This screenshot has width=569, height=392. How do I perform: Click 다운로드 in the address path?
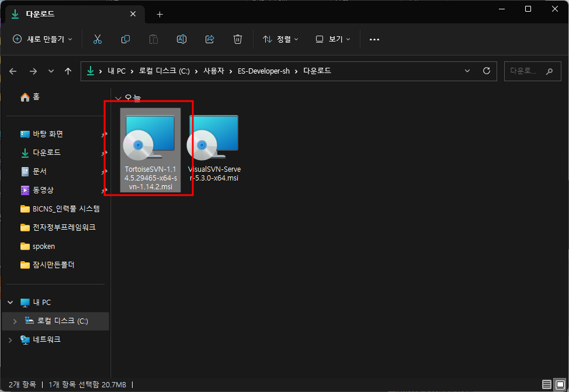tap(317, 71)
